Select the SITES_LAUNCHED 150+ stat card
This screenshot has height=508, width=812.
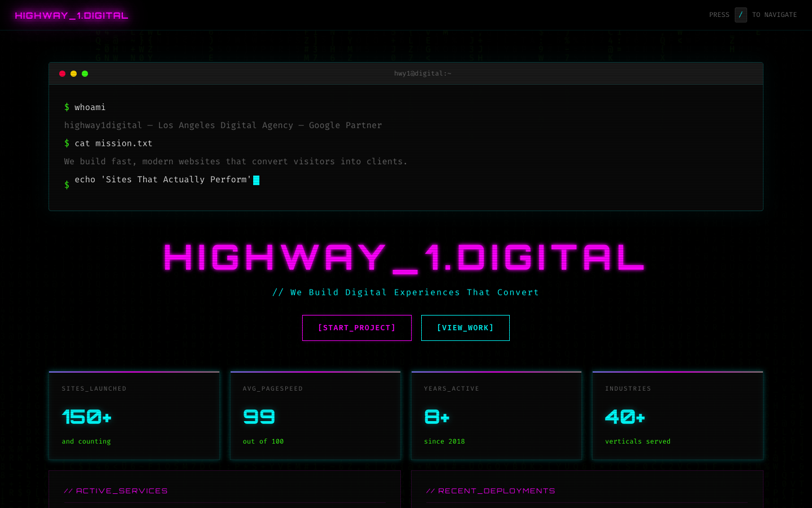[x=134, y=415]
